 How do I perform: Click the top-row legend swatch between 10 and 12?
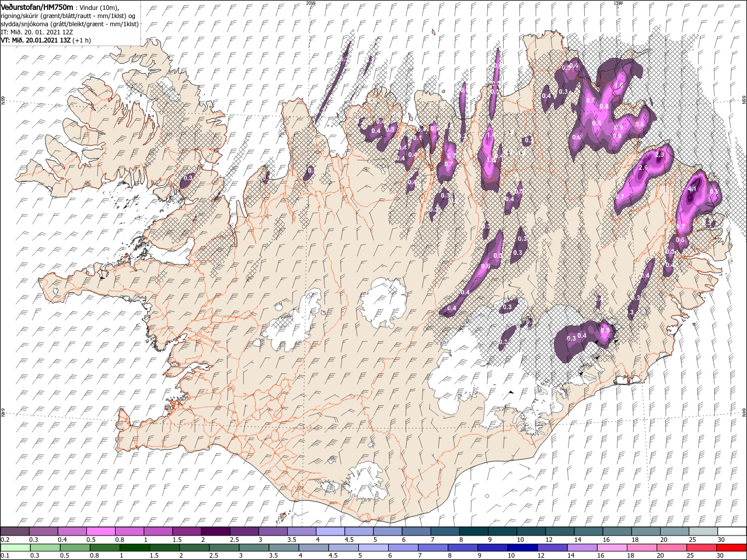pyautogui.click(x=530, y=531)
